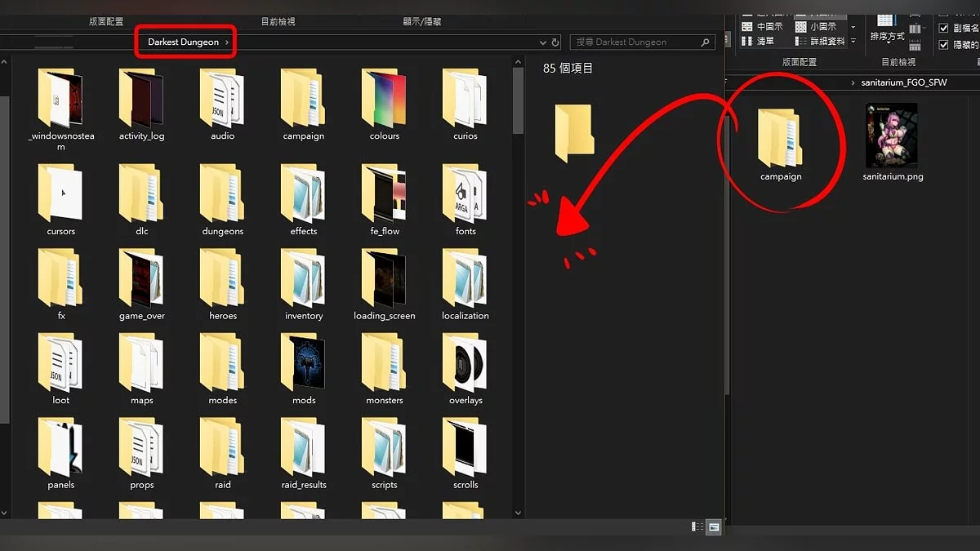
Task: Open the localization folder
Action: (x=465, y=284)
